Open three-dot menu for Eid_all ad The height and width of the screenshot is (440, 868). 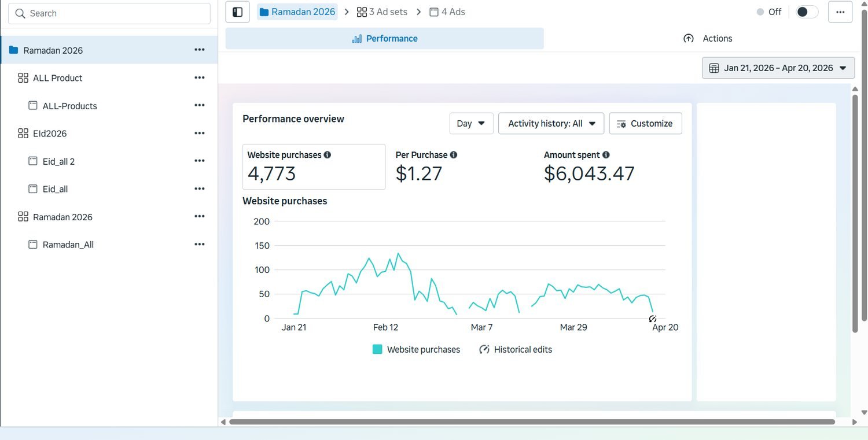[x=200, y=188]
